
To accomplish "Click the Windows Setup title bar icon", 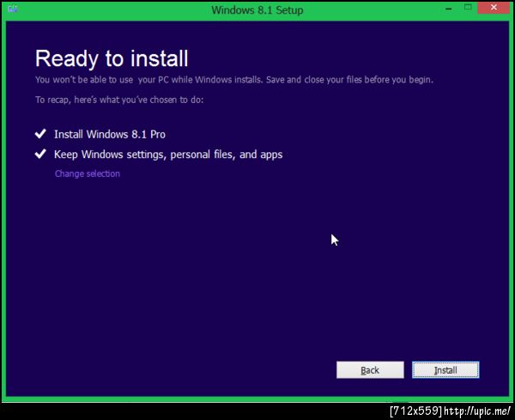I will tap(13, 9).
